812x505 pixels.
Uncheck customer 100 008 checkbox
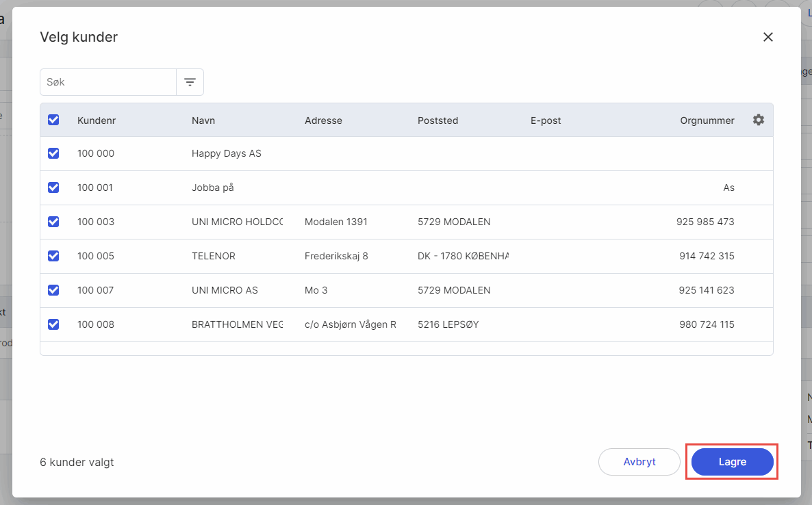(x=53, y=324)
